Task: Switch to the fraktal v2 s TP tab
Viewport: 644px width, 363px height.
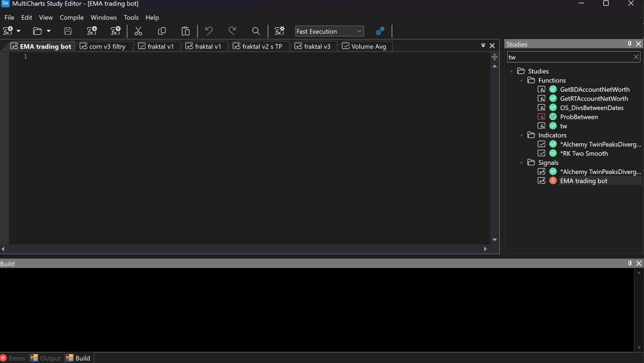Action: [x=258, y=46]
